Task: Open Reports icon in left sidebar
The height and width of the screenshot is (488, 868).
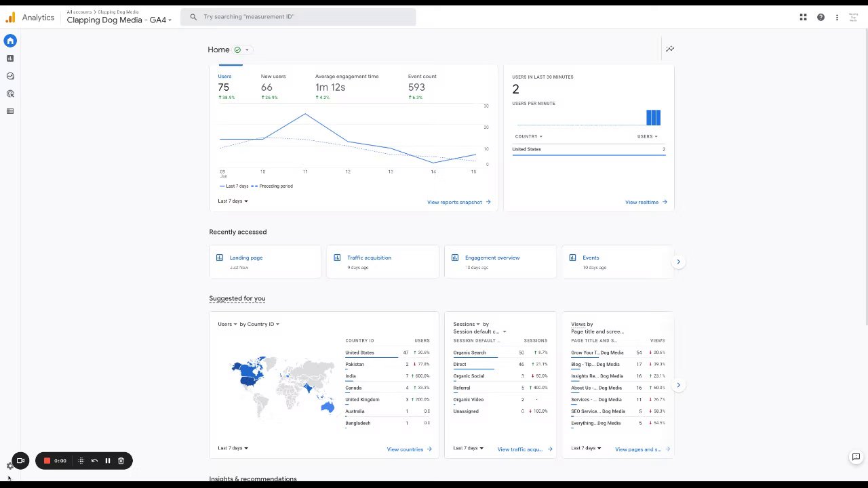Action: (10, 58)
